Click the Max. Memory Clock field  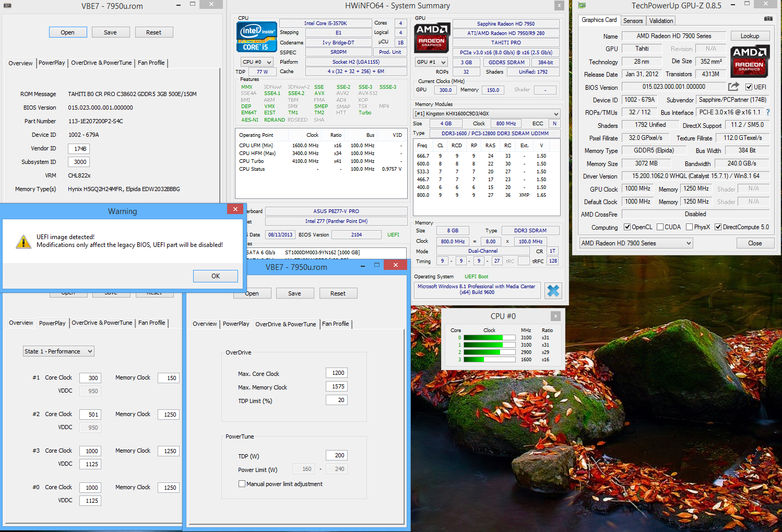[337, 386]
